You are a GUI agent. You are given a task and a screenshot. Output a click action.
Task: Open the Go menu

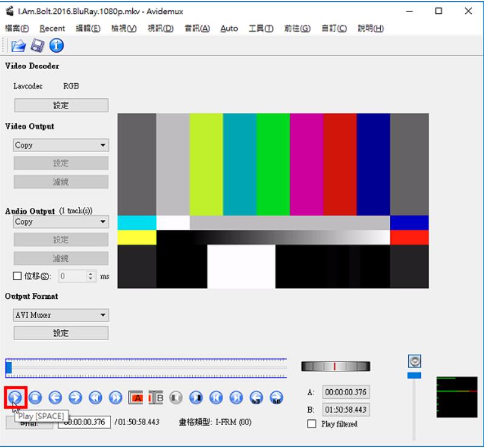(x=297, y=28)
